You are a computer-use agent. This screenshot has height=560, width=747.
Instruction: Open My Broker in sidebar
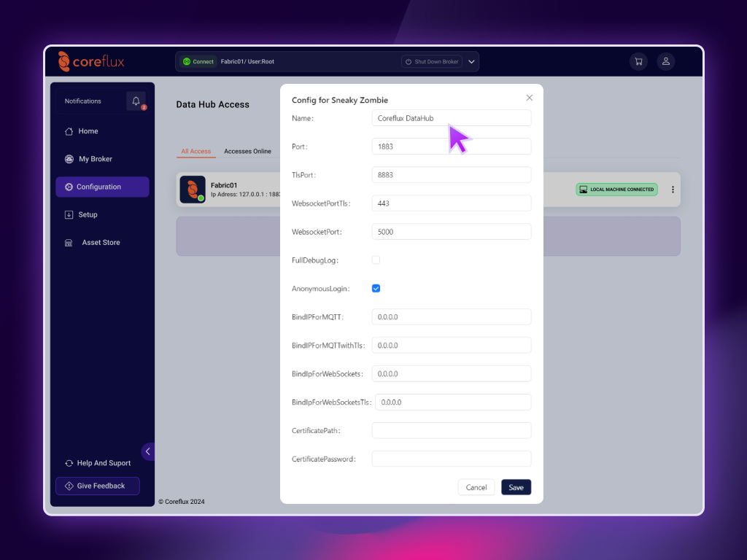(95, 159)
